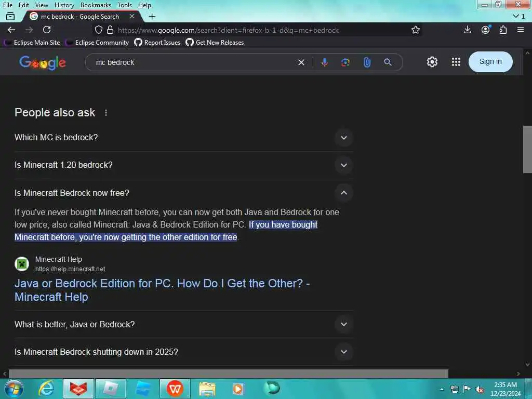Click the muted volume tray icon

(x=480, y=389)
